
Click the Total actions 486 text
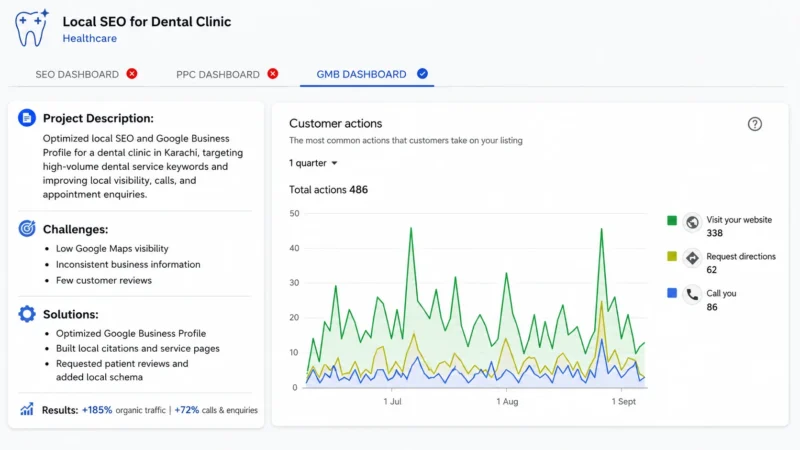pyautogui.click(x=328, y=190)
